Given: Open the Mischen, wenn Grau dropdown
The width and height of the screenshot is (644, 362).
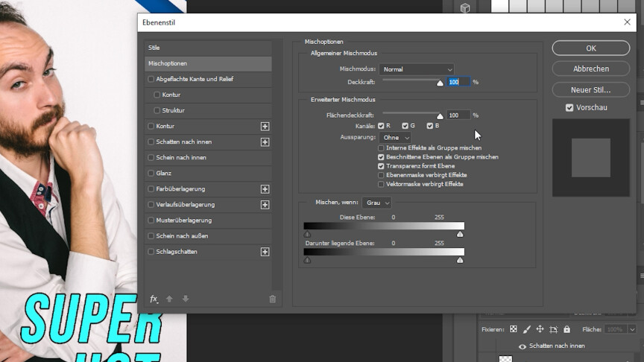Looking at the screenshot, I should (x=376, y=203).
